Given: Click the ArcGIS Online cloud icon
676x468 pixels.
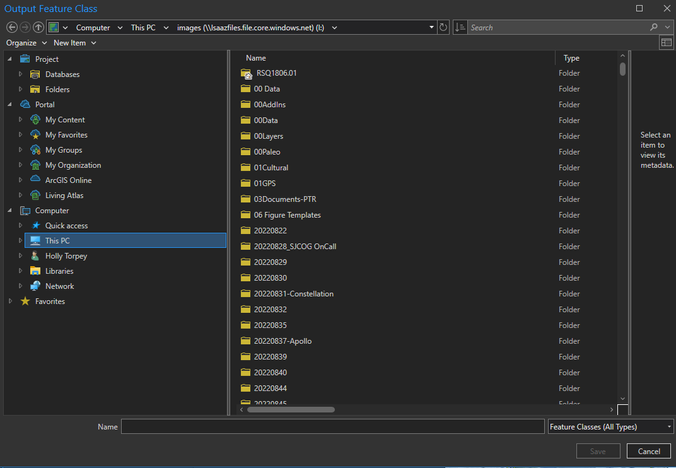Looking at the screenshot, I should [35, 179].
